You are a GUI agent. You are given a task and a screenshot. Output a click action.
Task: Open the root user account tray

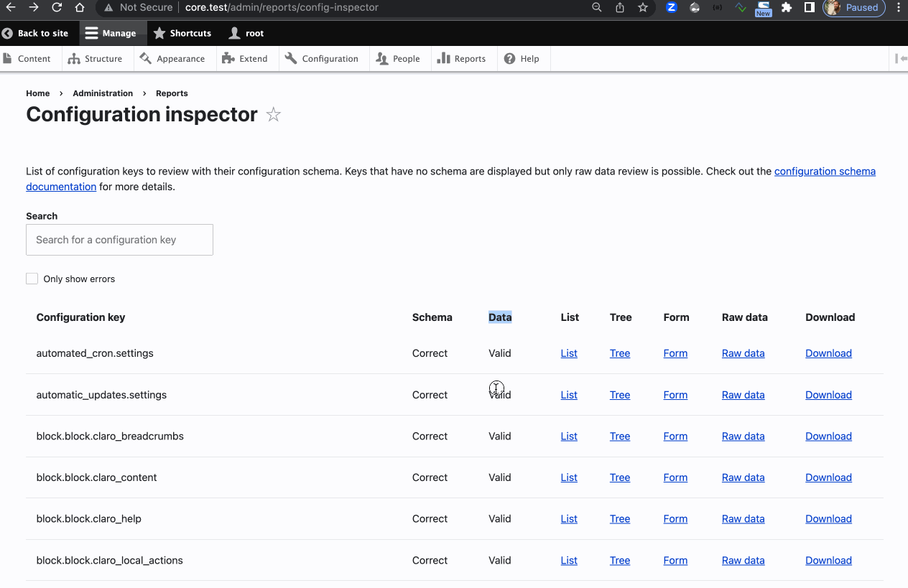point(246,33)
